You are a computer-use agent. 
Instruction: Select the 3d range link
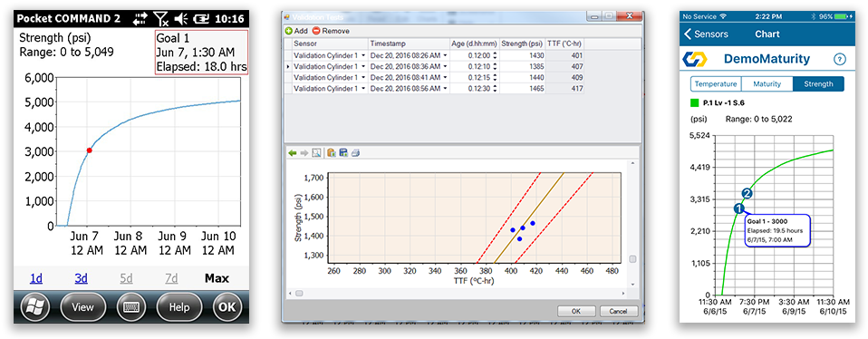click(82, 278)
